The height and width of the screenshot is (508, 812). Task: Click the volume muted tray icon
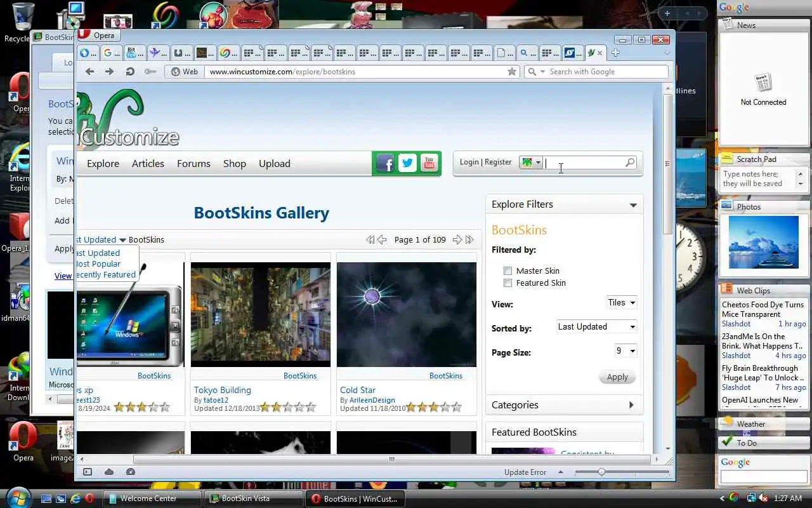[762, 498]
